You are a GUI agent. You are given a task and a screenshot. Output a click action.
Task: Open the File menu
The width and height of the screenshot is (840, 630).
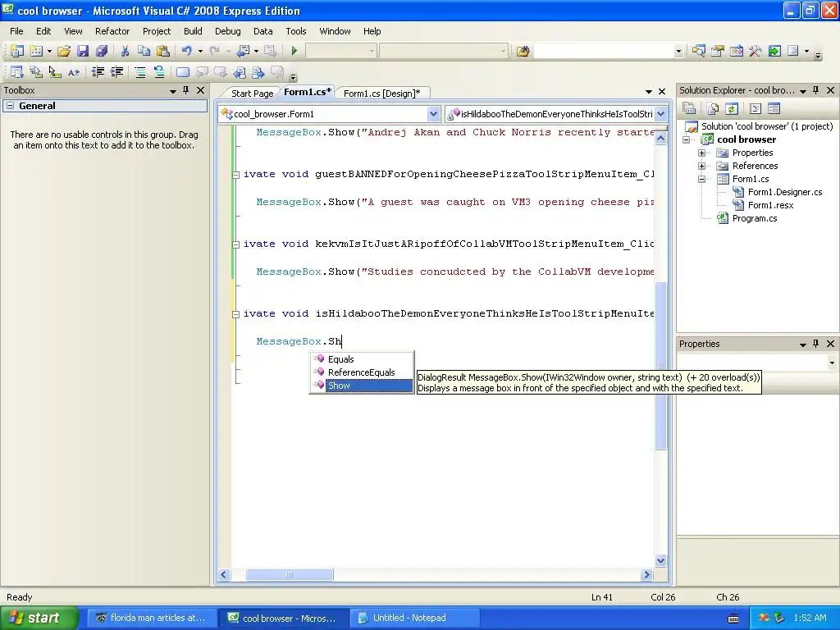coord(16,31)
